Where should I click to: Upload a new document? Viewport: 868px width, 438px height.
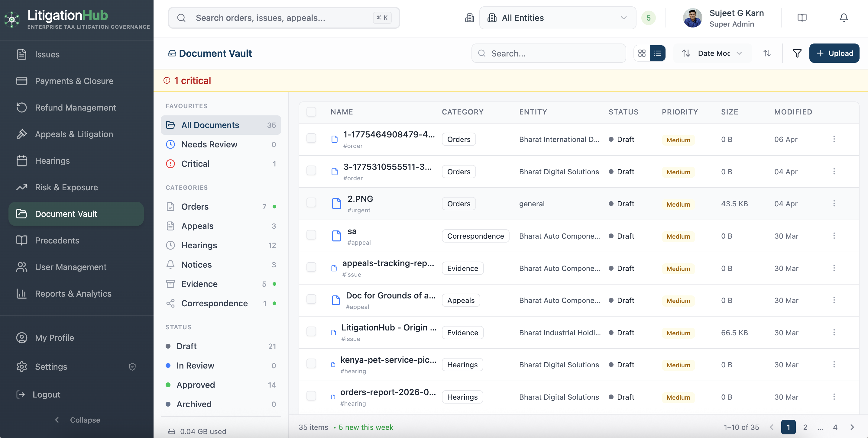(x=834, y=53)
